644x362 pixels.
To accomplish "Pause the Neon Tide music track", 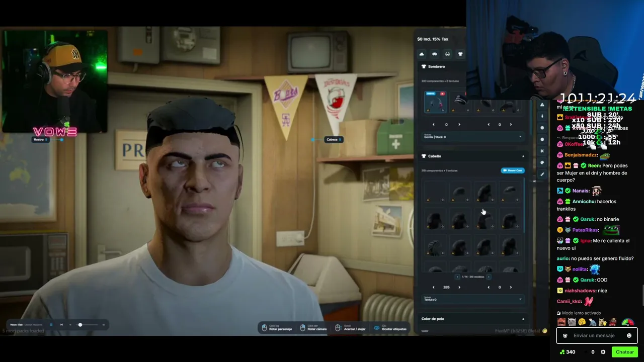I will 51,325.
